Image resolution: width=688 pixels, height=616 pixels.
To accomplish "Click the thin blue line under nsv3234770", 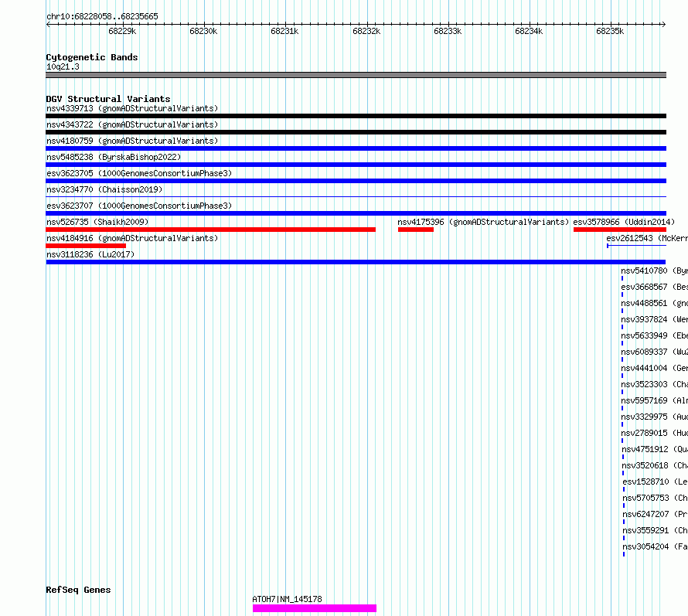I will click(356, 196).
